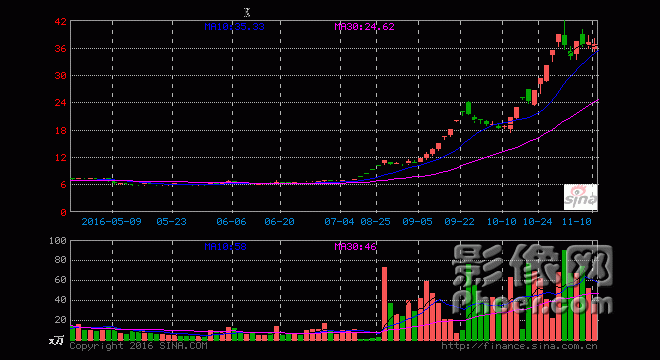The image size is (660, 360).
Task: Click the x万 volume unit label
Action: pos(56,340)
